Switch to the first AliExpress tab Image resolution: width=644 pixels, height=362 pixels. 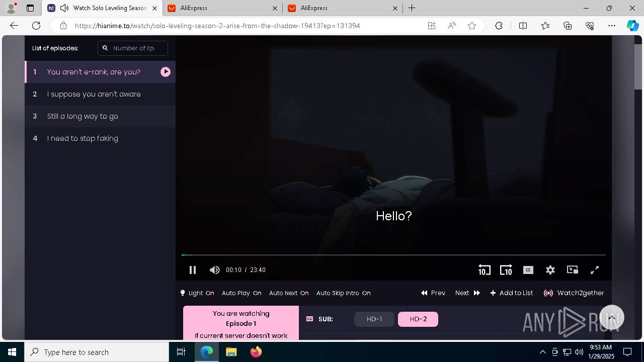[x=223, y=8]
